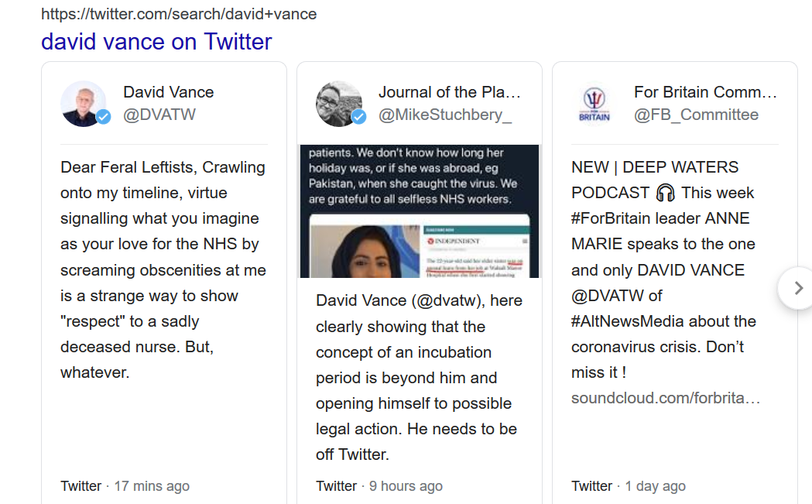
Task: Click 'Twitter · 9 hours ago' timestamp
Action: tap(379, 486)
